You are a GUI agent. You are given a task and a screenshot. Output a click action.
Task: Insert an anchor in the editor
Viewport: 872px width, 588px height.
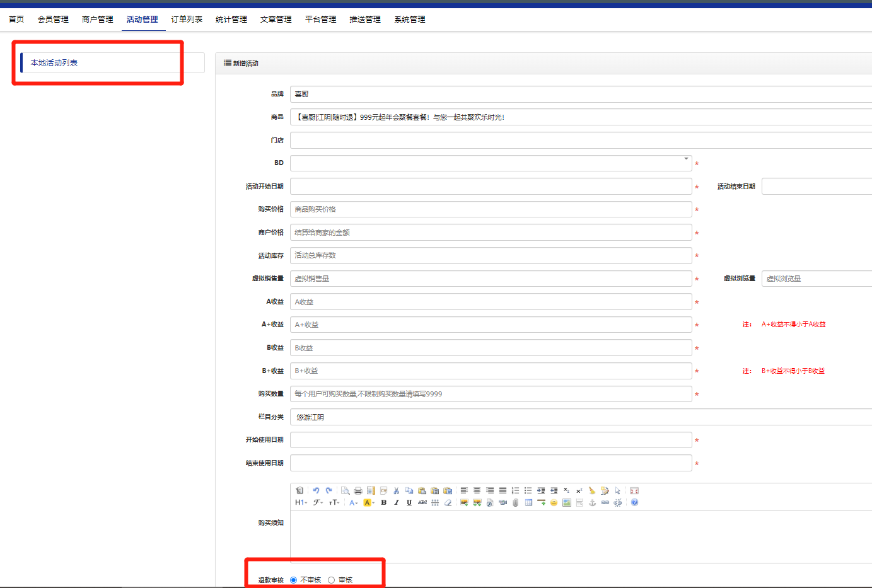(592, 502)
